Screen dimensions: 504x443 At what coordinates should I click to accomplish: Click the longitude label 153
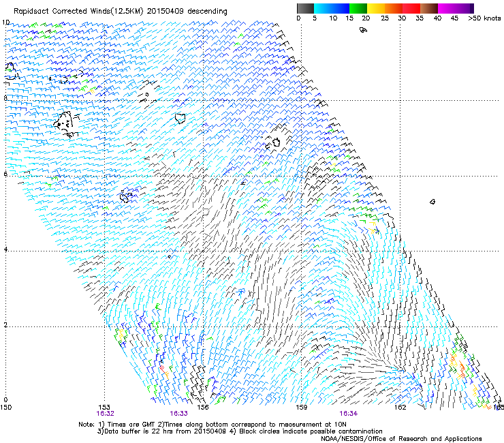click(104, 408)
